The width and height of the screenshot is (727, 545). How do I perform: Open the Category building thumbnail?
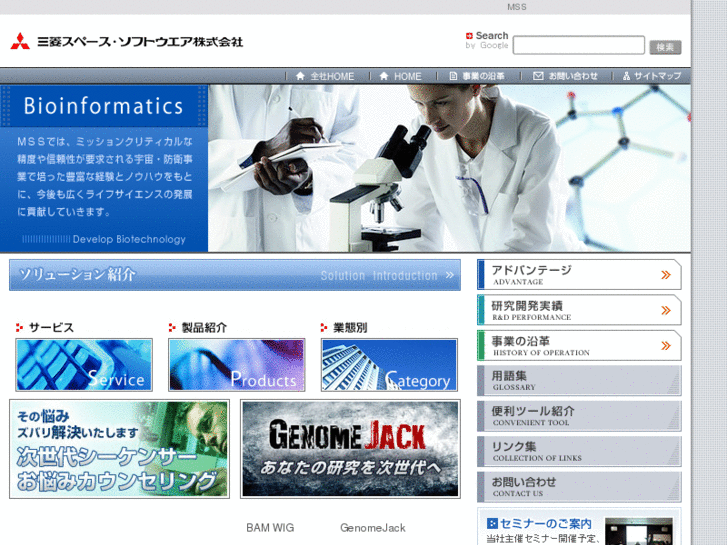coord(389,365)
